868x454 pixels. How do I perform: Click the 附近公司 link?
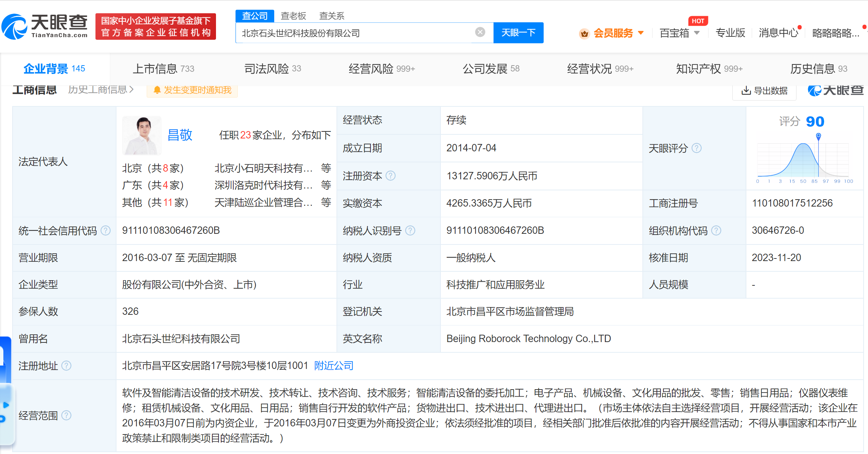tap(334, 366)
